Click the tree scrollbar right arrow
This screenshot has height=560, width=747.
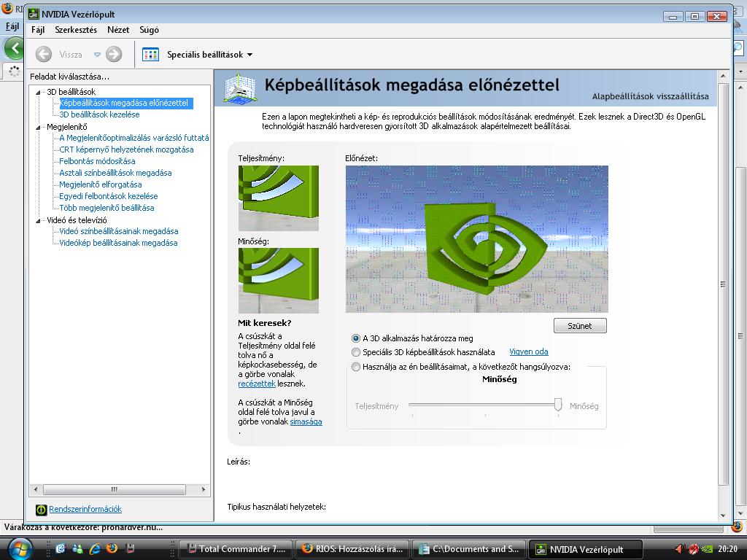tap(204, 489)
